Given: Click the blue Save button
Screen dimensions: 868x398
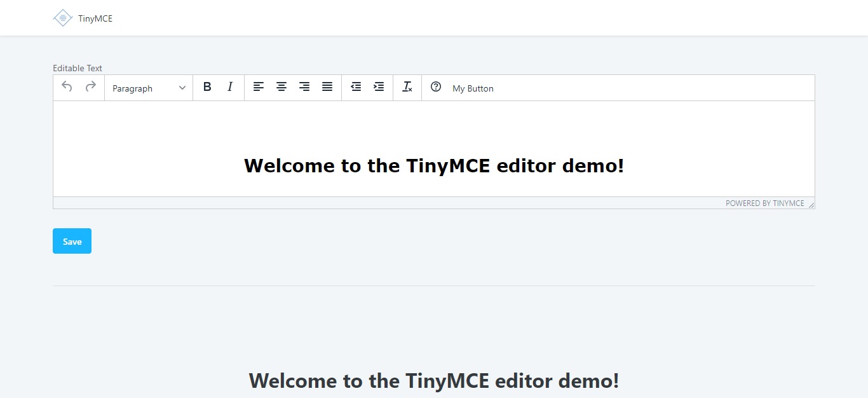Looking at the screenshot, I should 72,241.
